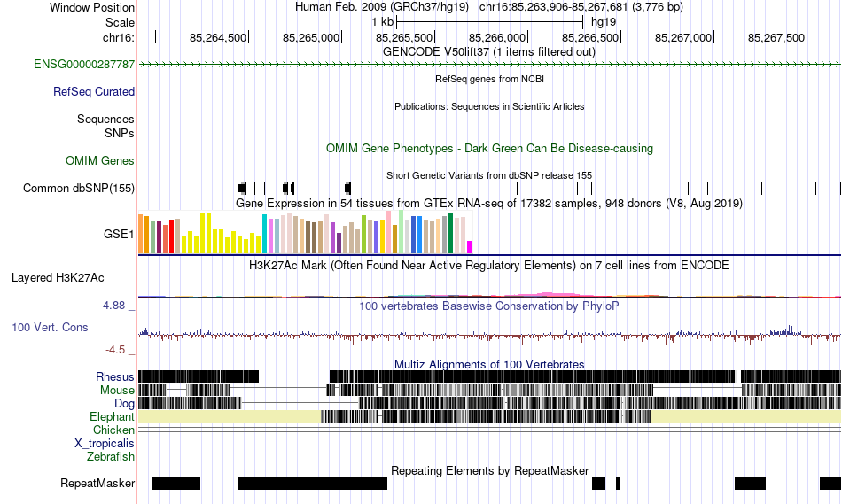Click the GTEx Gene Expression title
The height and width of the screenshot is (504, 842).
point(489,204)
